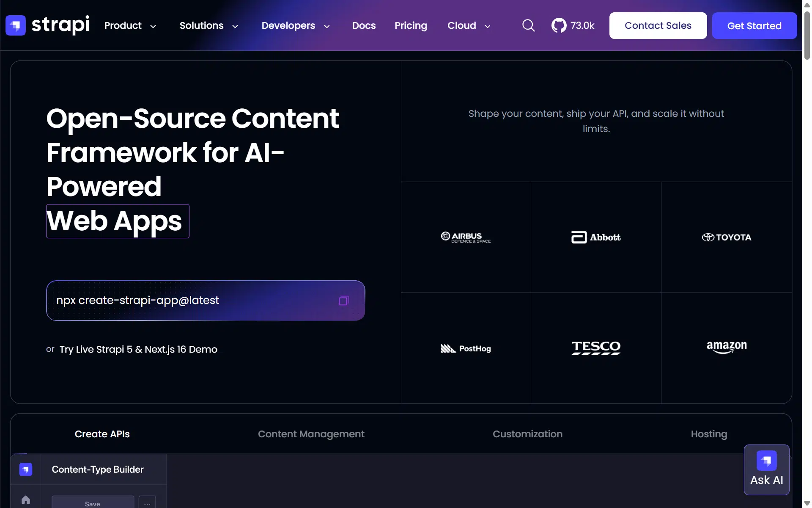Select the Customization tab
812x508 pixels.
527,434
